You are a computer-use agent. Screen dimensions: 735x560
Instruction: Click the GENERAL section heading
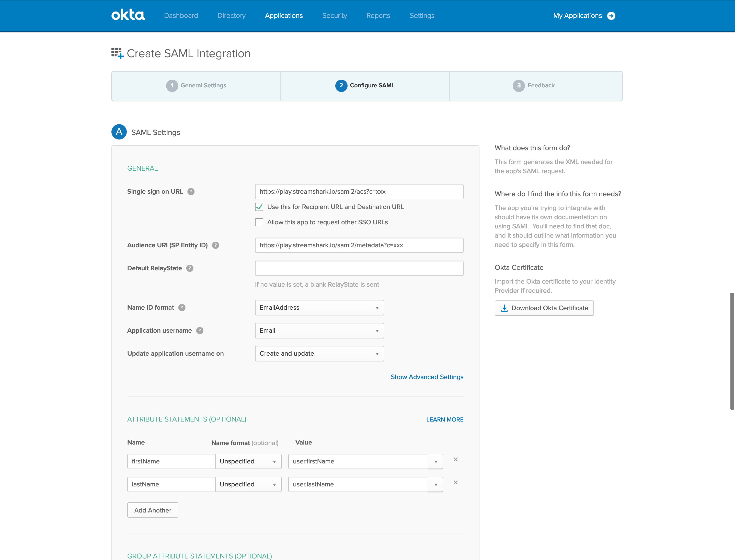(x=142, y=168)
